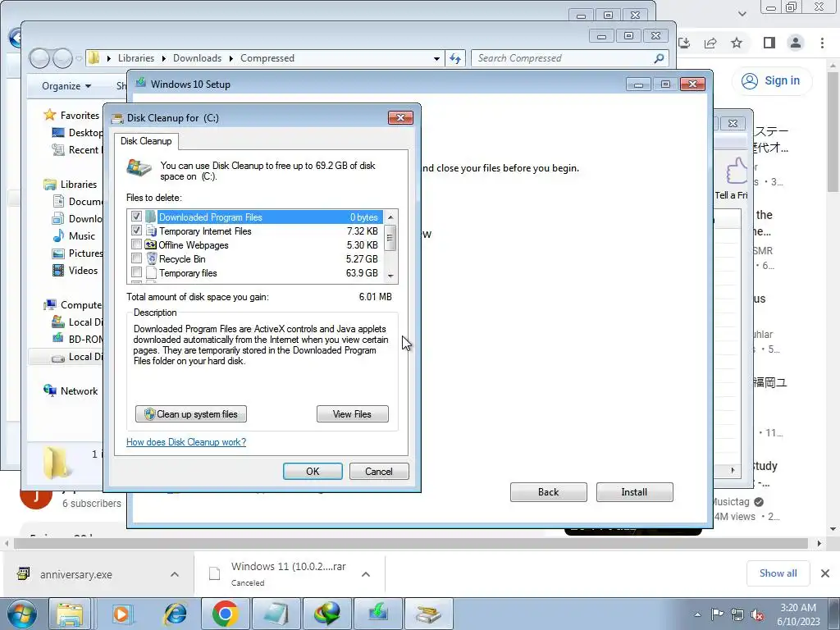
Task: Click Install in Windows 10 Setup
Action: coord(634,492)
